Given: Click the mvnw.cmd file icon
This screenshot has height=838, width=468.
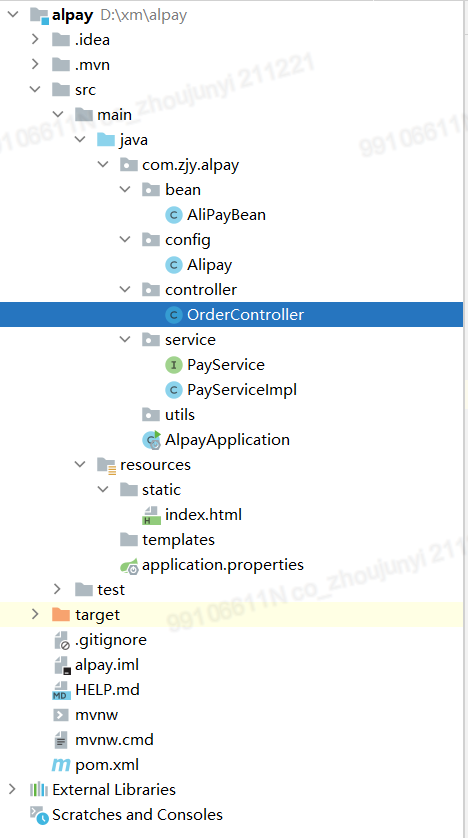Looking at the screenshot, I should point(61,740).
